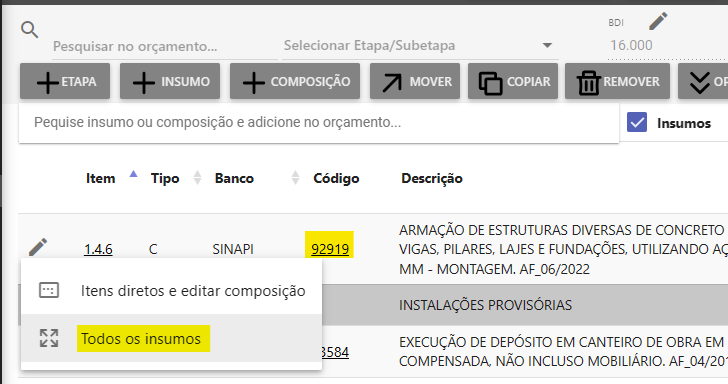This screenshot has height=384, width=728.
Task: Click the trash icon on REMOVER button
Action: click(x=588, y=83)
